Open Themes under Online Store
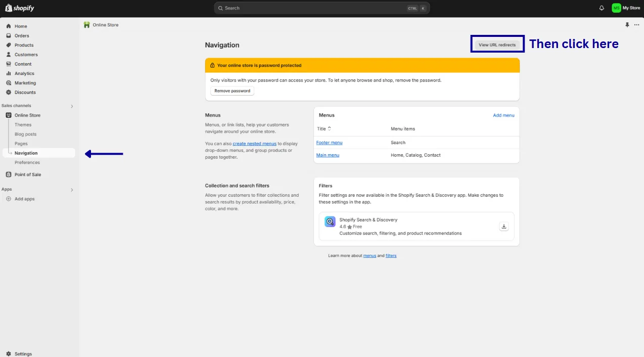The image size is (644, 357). point(23,125)
